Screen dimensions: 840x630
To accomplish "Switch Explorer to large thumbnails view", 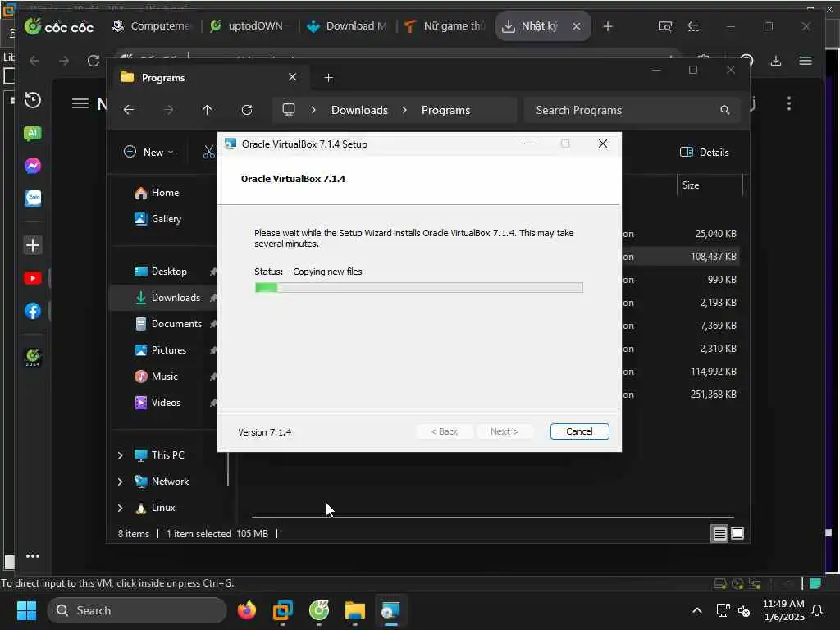I will [x=737, y=533].
